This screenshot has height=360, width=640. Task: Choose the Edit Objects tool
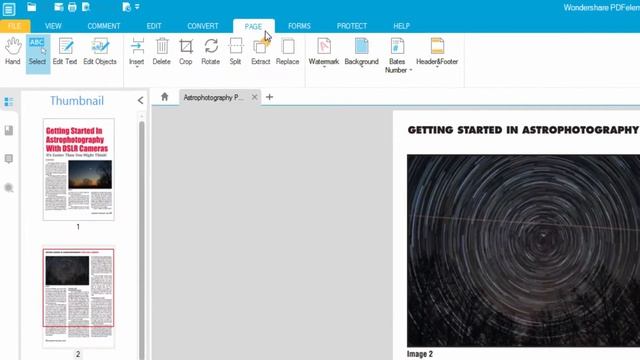[100, 51]
